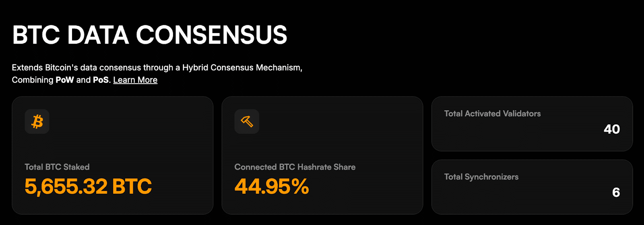
Task: Open the Learn More link
Action: [x=135, y=80]
